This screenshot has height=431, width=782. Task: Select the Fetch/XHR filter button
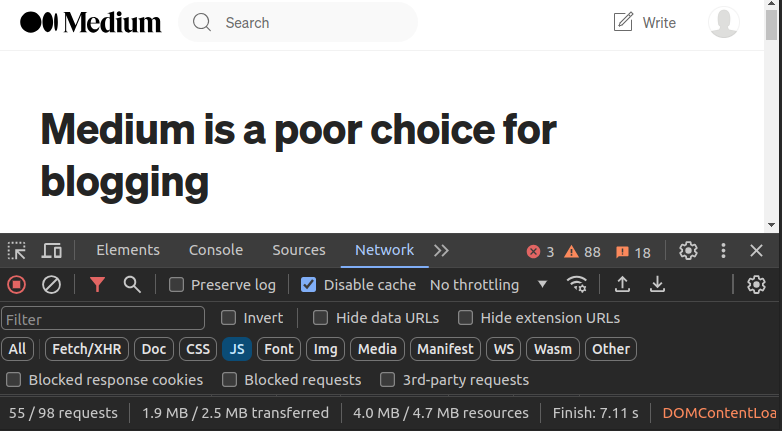pos(88,349)
